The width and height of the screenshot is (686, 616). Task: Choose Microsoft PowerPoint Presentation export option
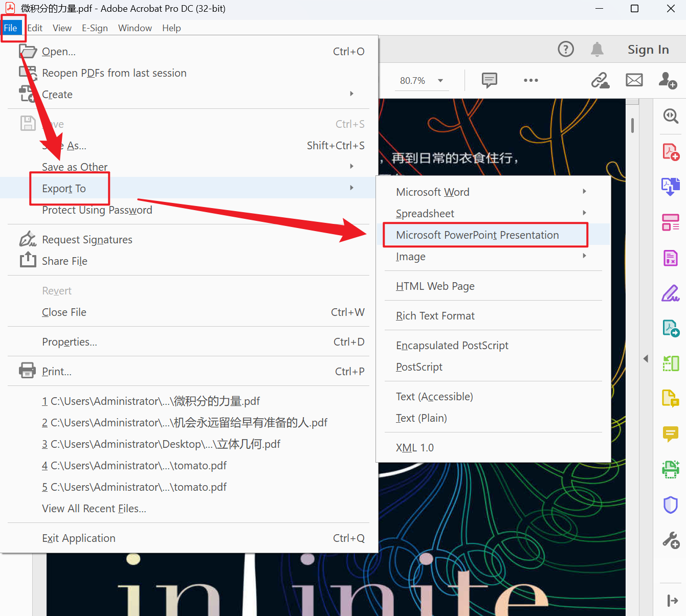tap(477, 235)
